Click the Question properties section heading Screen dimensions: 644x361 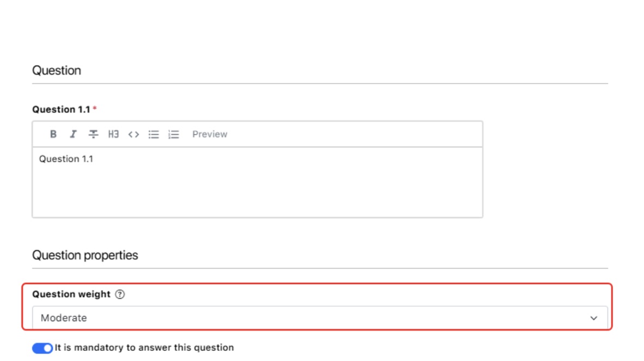point(85,255)
